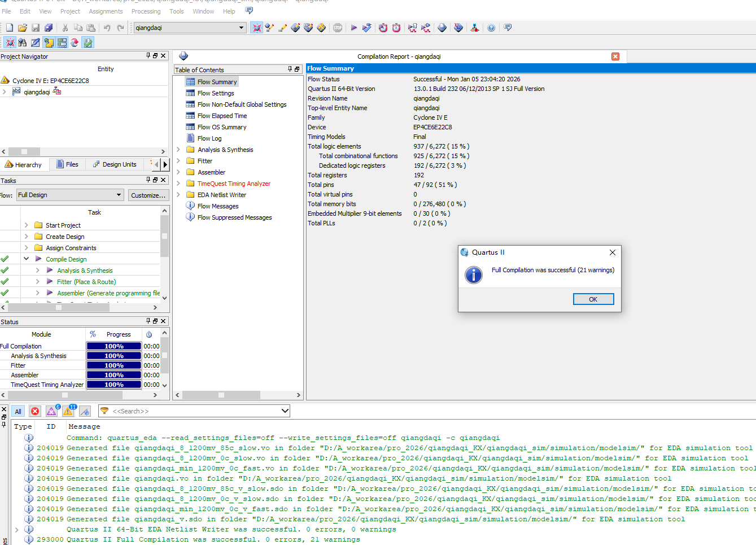Select the Fitter (Place & Route) task
Screen dimensions: 756x545
86,282
